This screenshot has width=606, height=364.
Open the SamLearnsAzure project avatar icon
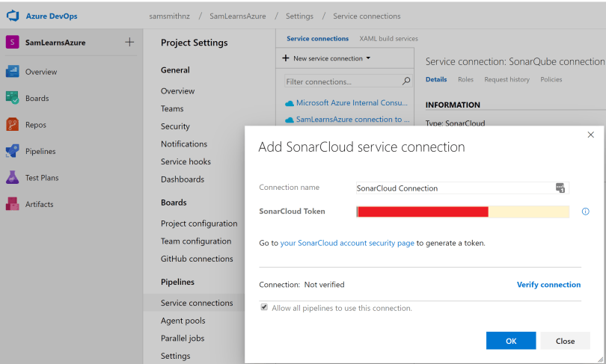pos(13,42)
